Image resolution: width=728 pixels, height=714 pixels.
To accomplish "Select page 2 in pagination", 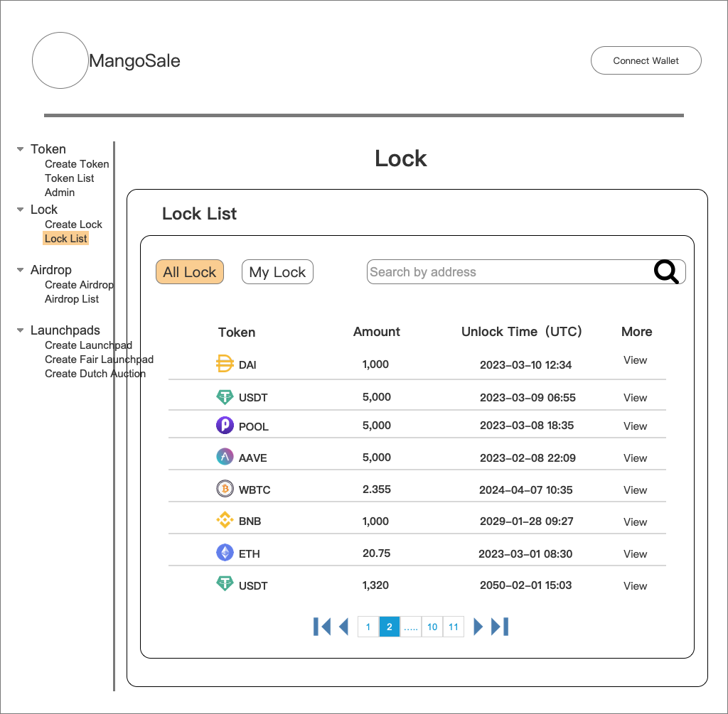I will 390,627.
